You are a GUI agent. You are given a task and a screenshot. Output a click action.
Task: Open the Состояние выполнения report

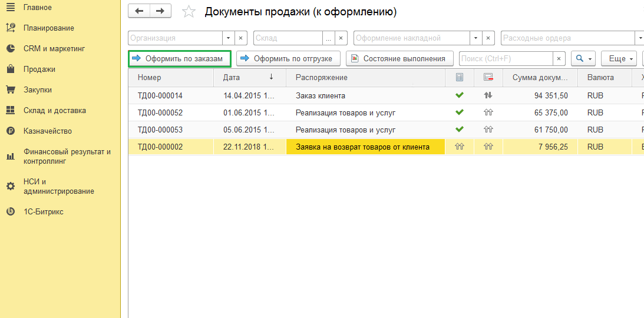399,59
